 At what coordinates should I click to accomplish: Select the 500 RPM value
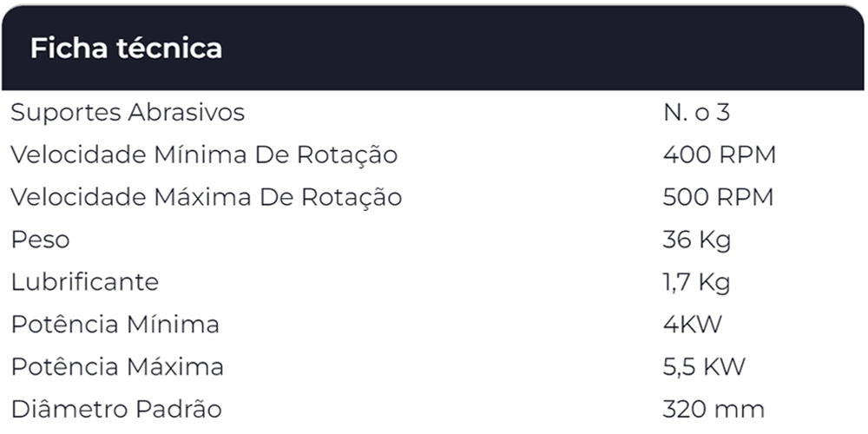[718, 198]
